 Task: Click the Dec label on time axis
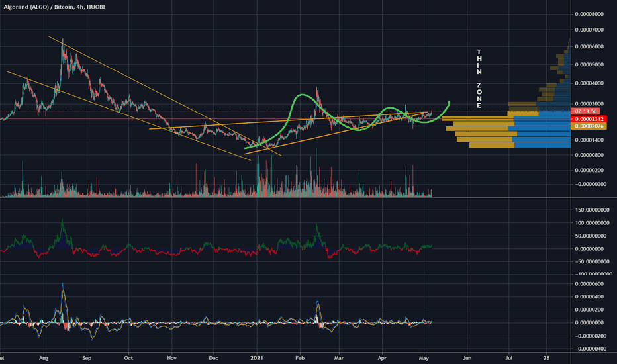pos(213,358)
